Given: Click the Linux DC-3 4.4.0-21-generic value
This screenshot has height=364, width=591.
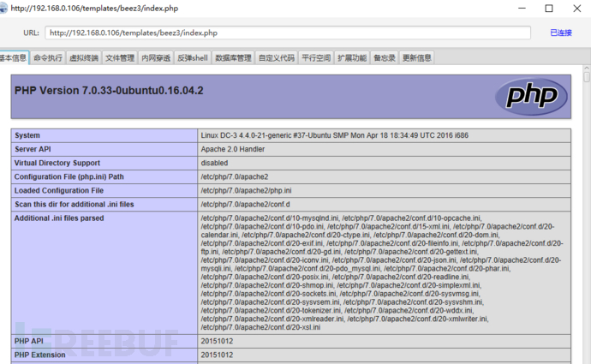Looking at the screenshot, I should pos(334,135).
